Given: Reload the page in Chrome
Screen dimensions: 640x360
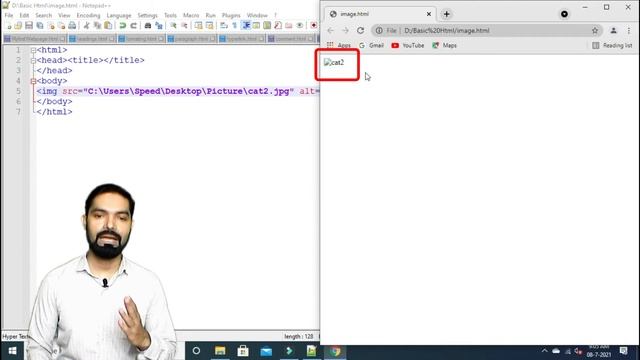Looking at the screenshot, I should coord(360,31).
